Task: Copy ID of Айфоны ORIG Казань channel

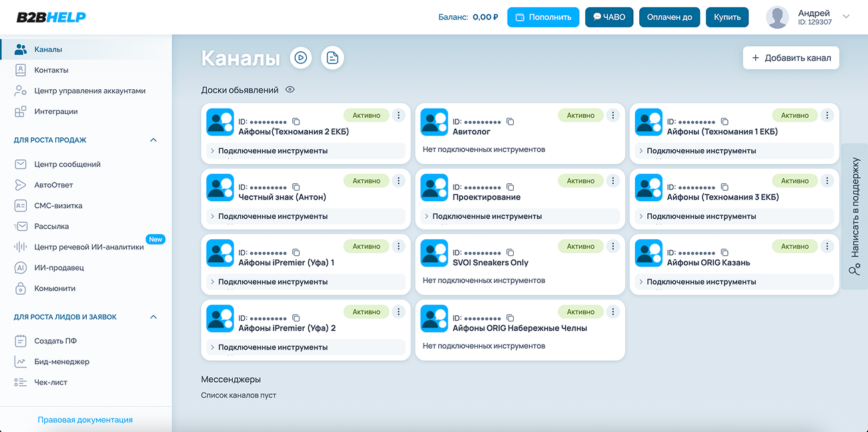Action: tap(725, 253)
